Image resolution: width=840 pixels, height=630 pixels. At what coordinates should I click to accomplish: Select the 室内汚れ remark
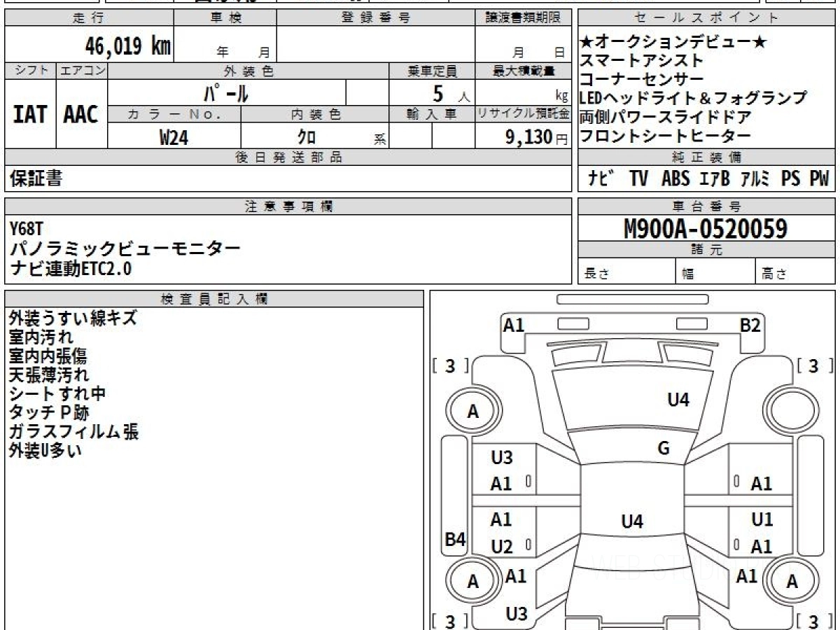click(x=41, y=337)
